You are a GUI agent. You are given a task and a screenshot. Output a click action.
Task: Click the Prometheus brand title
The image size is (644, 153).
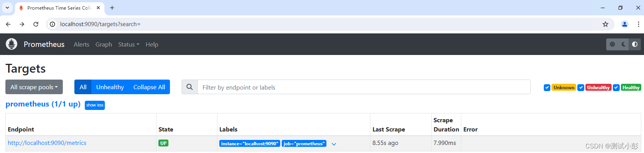(44, 44)
